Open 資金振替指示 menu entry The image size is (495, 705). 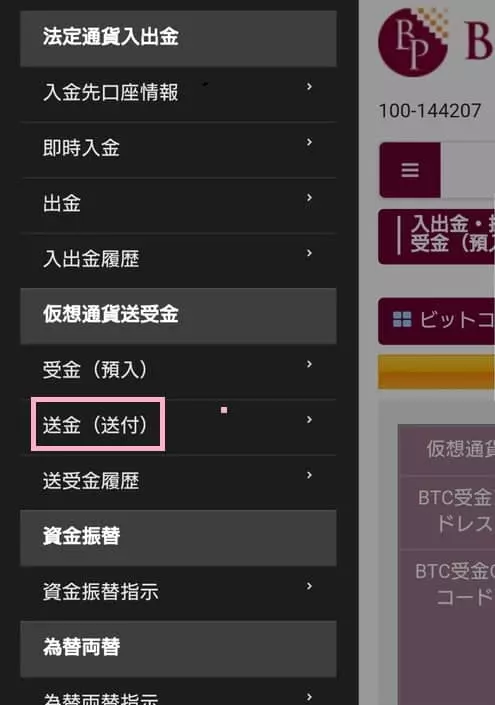pos(178,593)
